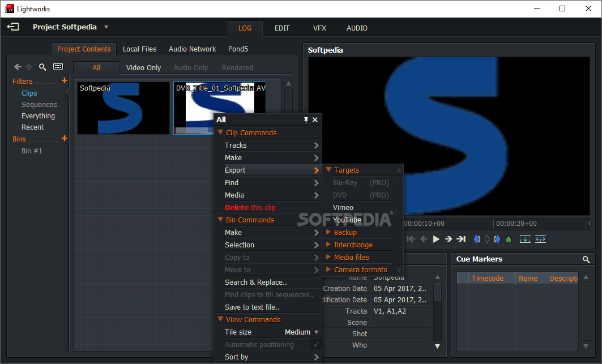Collapse the Targets section

pyautogui.click(x=328, y=170)
